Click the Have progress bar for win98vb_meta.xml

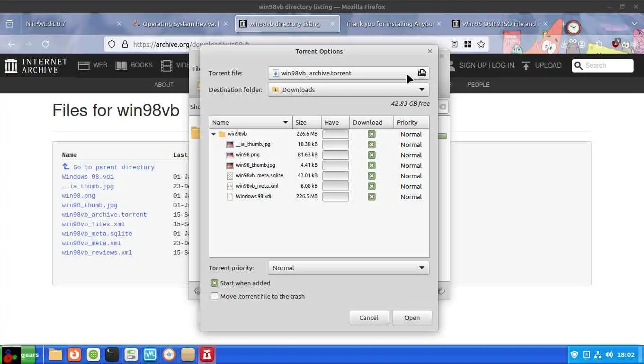(336, 186)
